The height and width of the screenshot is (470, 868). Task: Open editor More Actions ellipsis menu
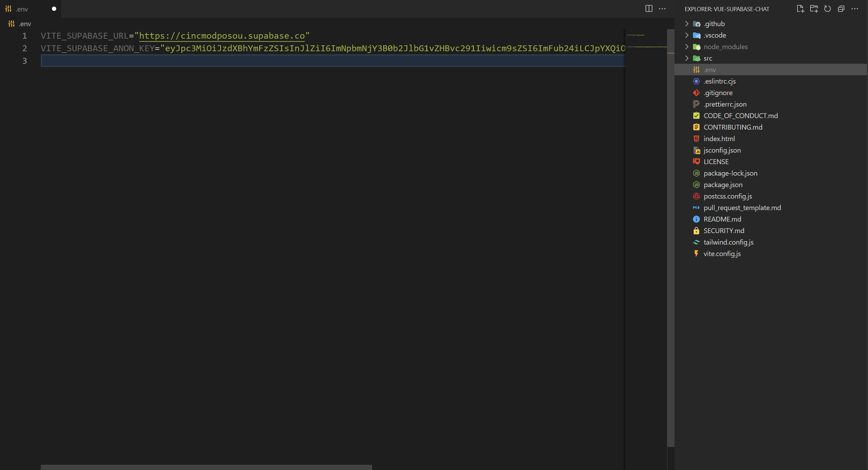[x=662, y=9]
